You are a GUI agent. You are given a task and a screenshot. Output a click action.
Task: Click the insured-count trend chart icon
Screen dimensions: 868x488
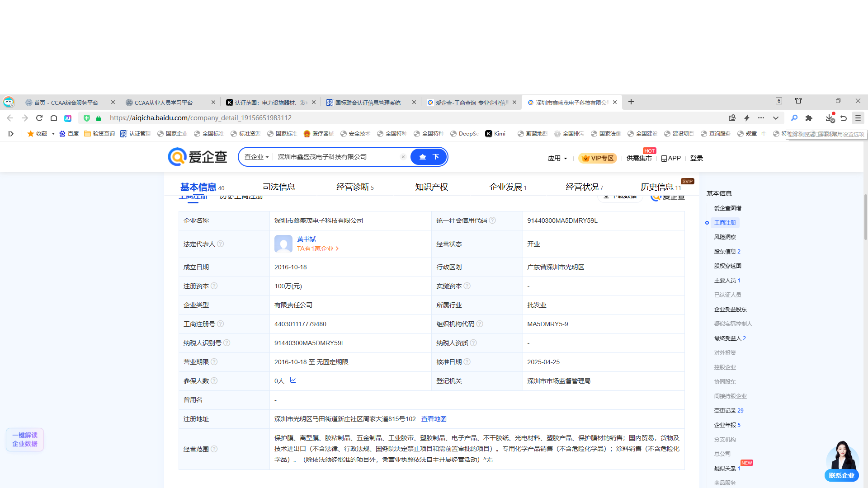pos(293,380)
